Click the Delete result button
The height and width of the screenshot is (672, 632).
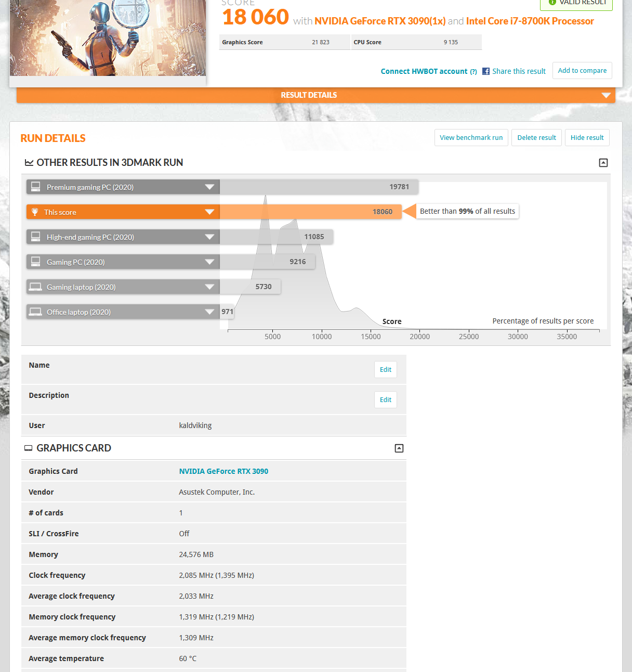(536, 138)
